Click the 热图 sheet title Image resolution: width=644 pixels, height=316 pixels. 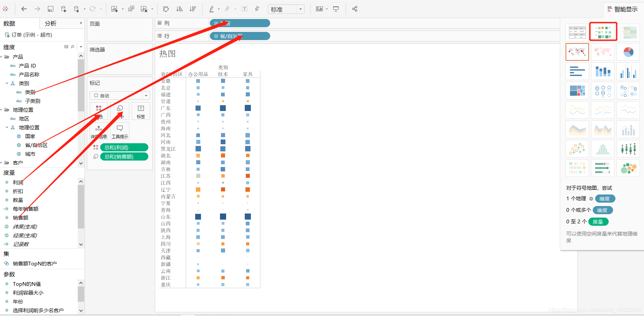pyautogui.click(x=167, y=54)
